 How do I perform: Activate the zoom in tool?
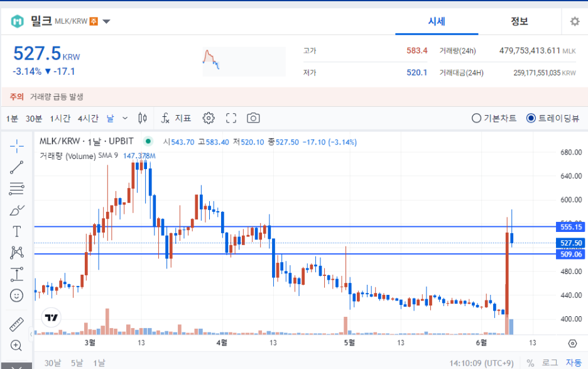(16, 346)
